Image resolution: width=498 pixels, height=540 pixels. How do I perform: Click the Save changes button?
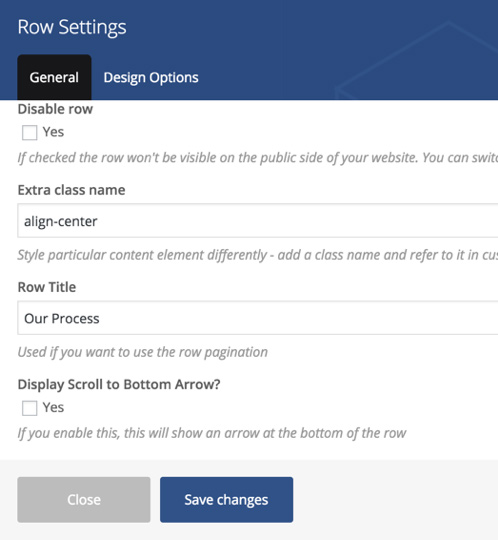pyautogui.click(x=226, y=500)
